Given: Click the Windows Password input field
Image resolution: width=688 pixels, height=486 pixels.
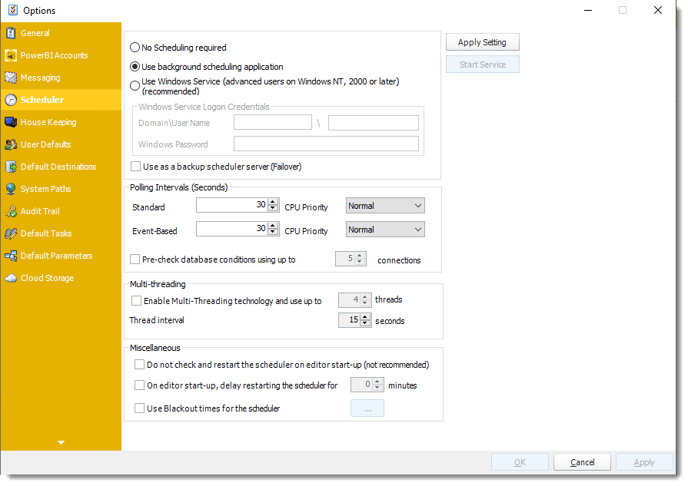Looking at the screenshot, I should (326, 144).
